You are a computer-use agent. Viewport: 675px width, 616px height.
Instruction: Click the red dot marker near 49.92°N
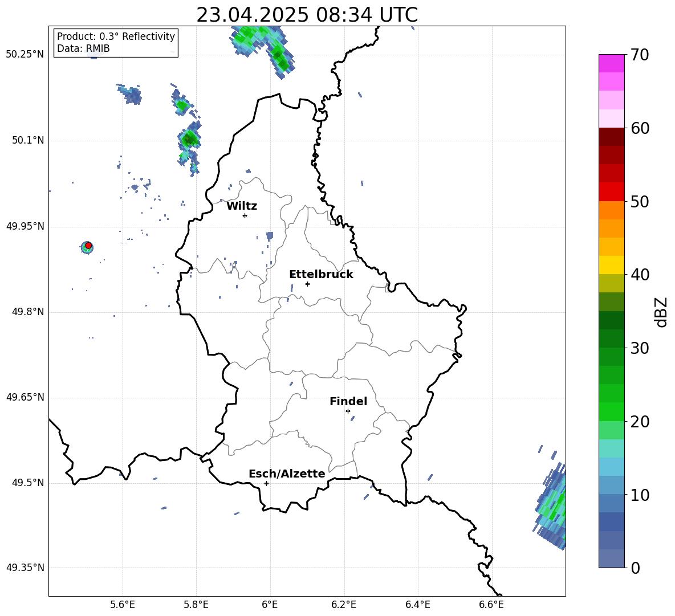click(88, 246)
